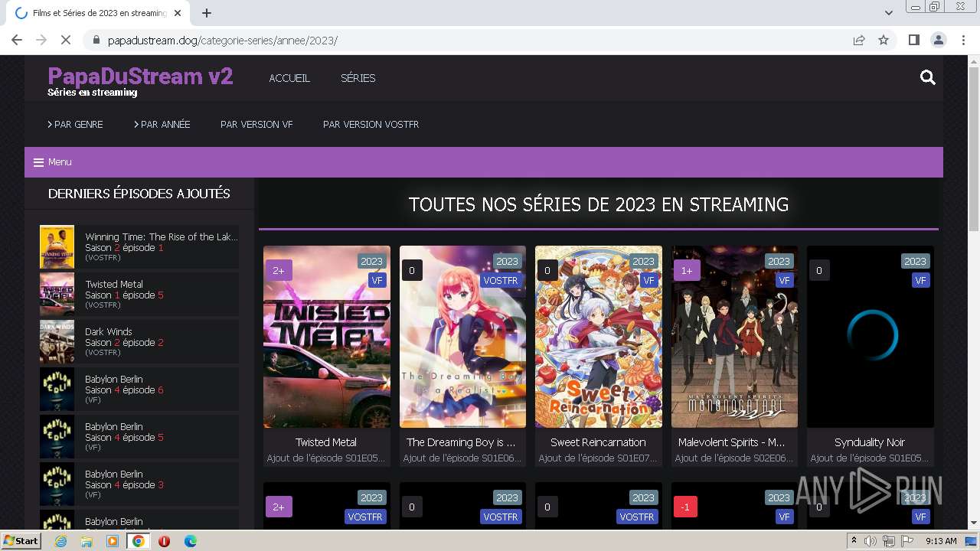Open Dark Winds Saison 2 épisode 2

click(139, 341)
